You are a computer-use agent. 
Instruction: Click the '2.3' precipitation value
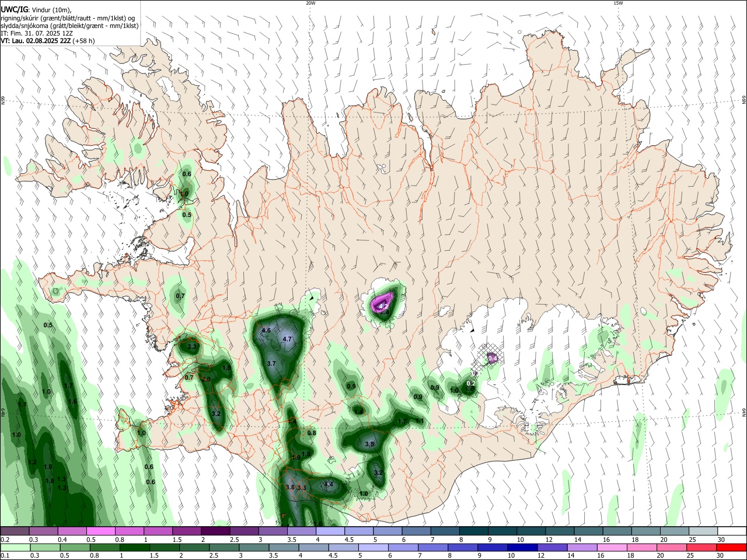pyautogui.click(x=191, y=347)
